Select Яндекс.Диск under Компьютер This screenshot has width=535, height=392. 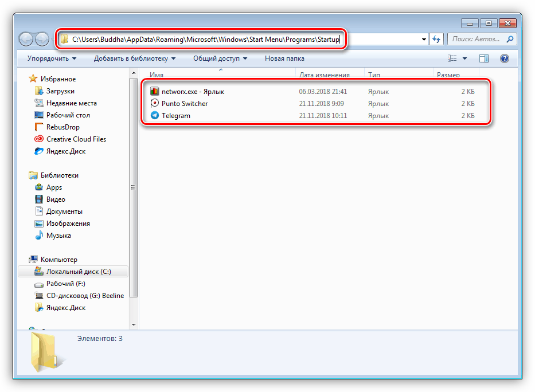click(x=65, y=308)
